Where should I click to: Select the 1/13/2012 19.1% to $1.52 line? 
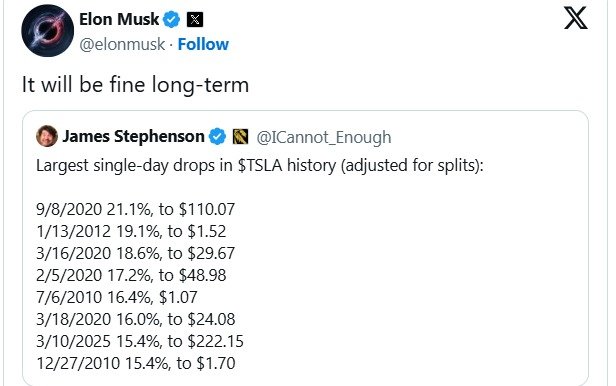click(131, 231)
